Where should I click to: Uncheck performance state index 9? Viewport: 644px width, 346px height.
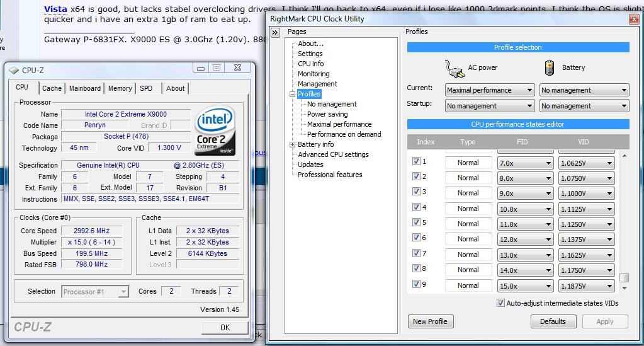pos(416,284)
